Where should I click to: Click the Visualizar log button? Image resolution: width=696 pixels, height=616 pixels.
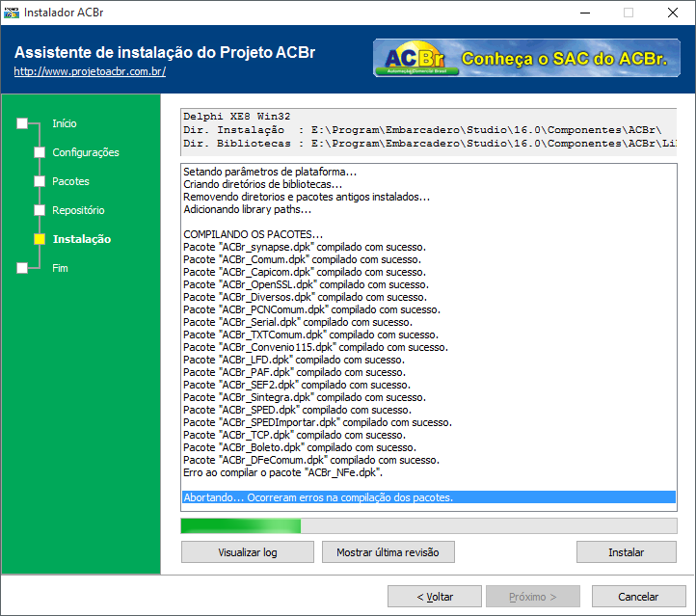(x=247, y=552)
